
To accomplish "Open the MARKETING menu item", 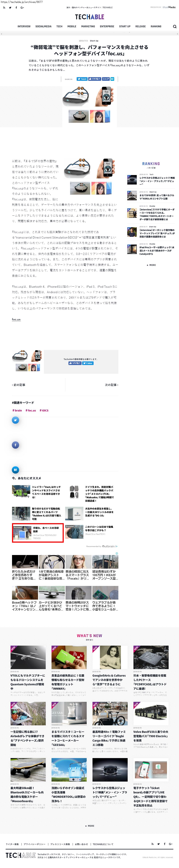I will pos(88,27).
